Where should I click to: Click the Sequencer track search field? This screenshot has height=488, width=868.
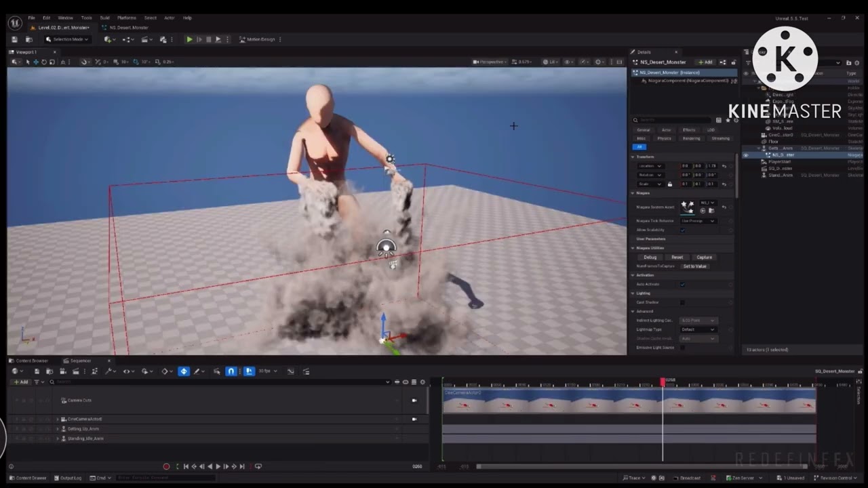[x=220, y=382]
